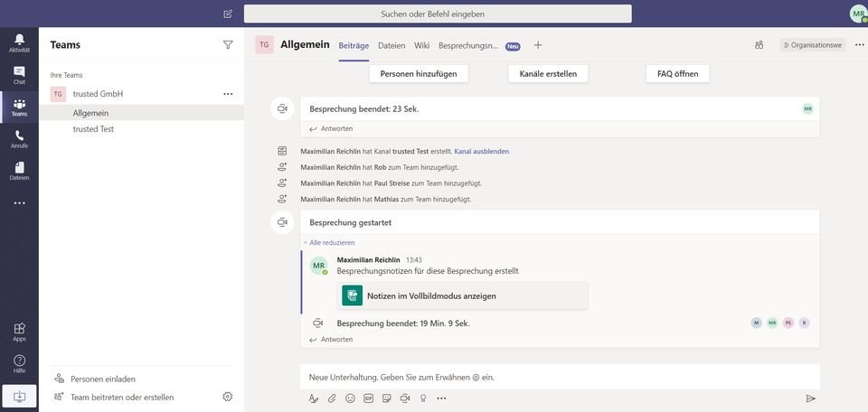Open team management settings gear
Viewport: 868px width, 412px height.
228,397
